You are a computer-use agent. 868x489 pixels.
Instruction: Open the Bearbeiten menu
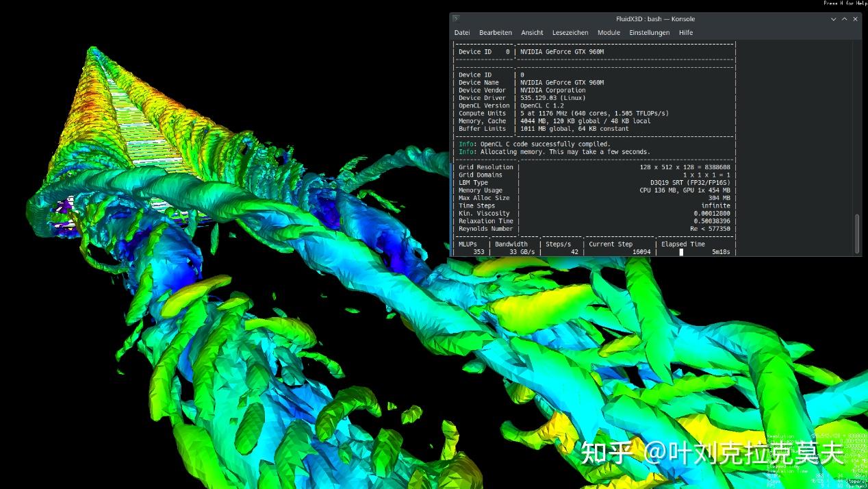point(495,32)
